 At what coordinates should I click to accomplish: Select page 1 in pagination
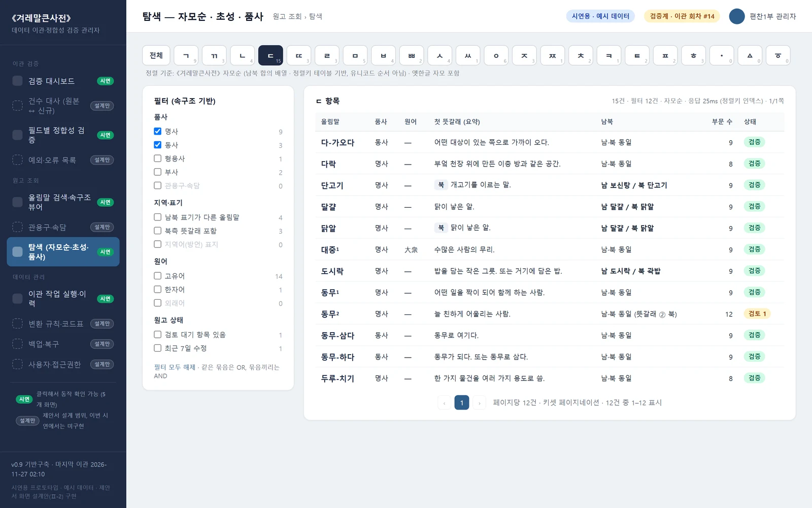coord(462,403)
